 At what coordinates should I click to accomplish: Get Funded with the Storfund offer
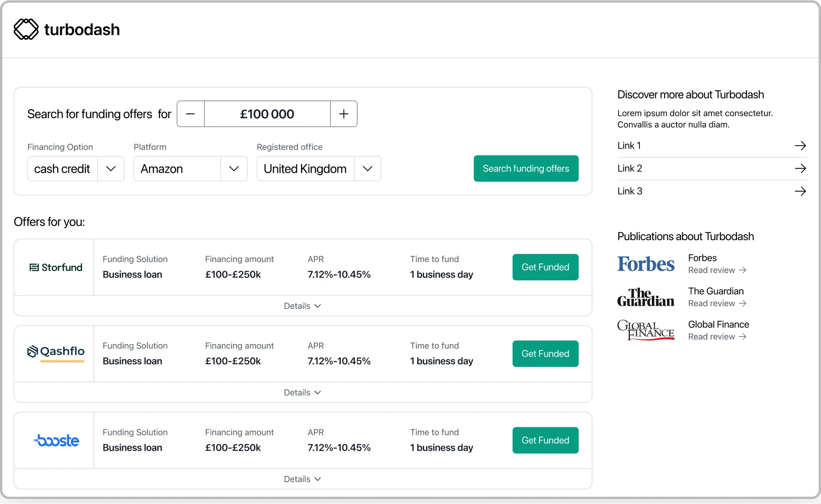click(545, 267)
